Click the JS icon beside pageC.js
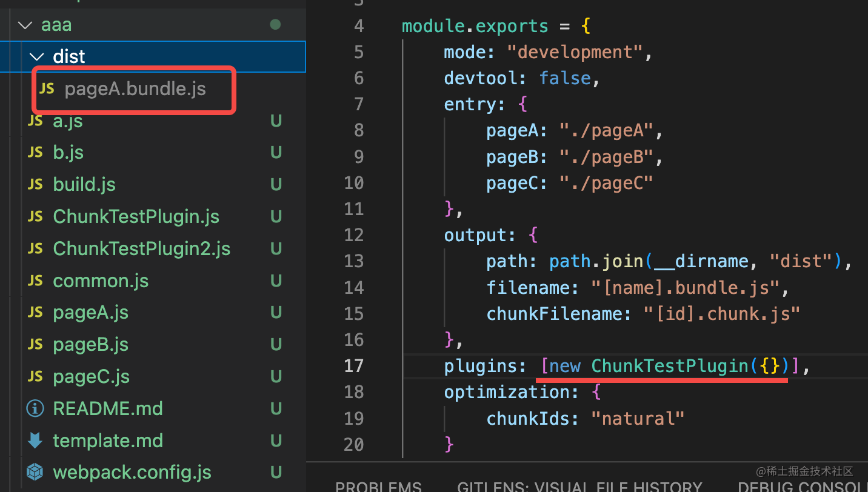 35,376
